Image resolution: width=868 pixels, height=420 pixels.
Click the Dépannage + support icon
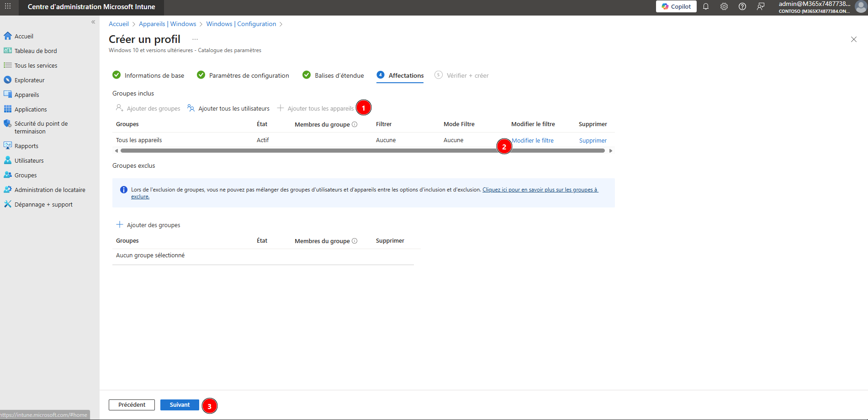8,204
